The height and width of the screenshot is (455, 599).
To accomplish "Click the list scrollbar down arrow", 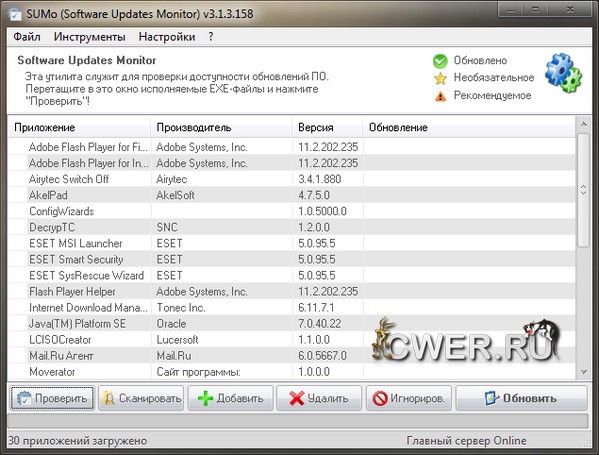I will point(583,372).
